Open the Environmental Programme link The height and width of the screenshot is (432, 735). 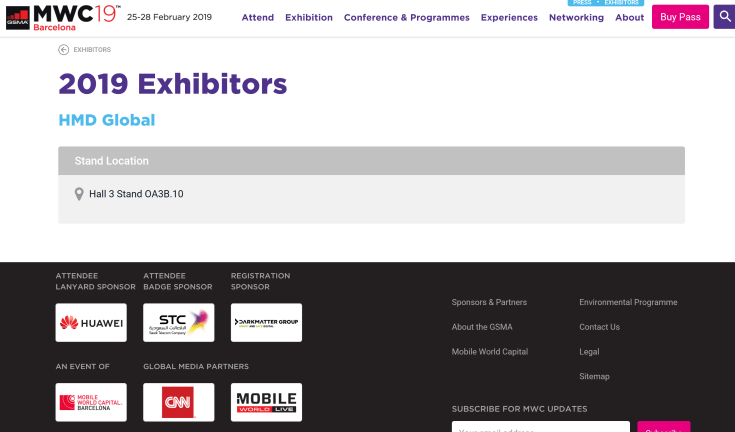pos(628,302)
